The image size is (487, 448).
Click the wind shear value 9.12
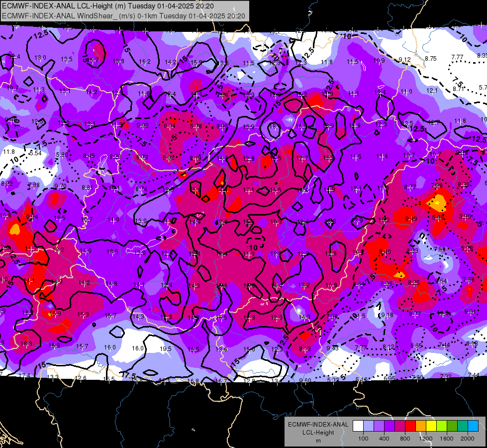(x=405, y=59)
